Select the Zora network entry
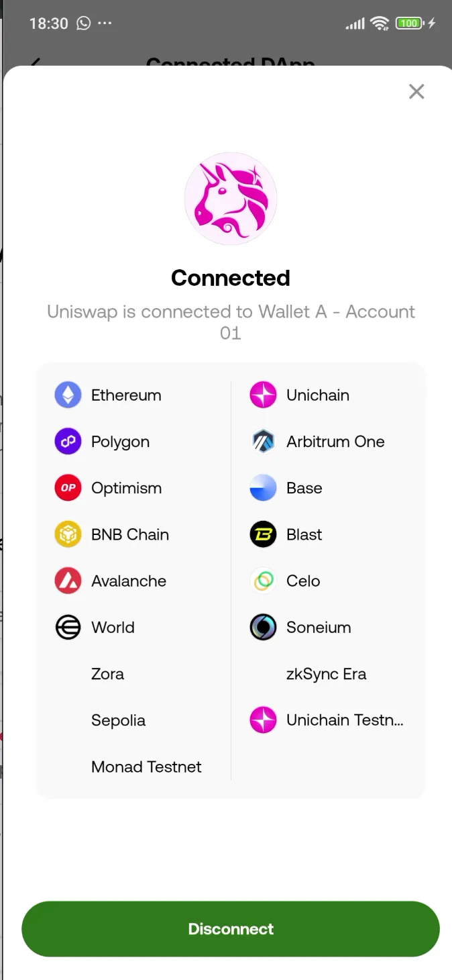This screenshot has width=452, height=980. (107, 673)
